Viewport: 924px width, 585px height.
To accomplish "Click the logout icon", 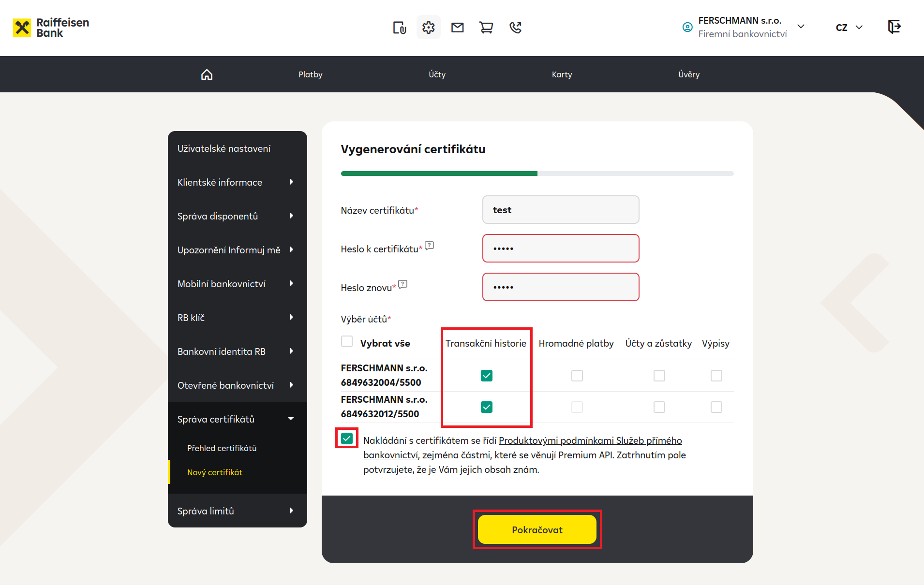I will pos(894,27).
